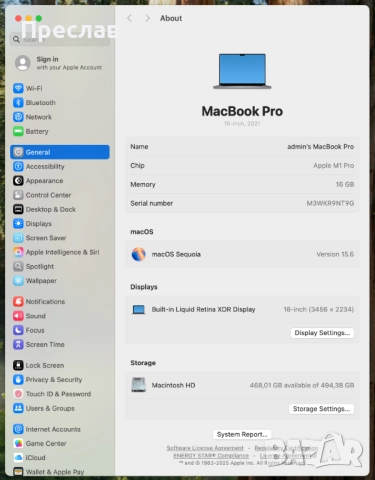Click the About title in toolbar
This screenshot has height=480, width=375.
tap(171, 18)
